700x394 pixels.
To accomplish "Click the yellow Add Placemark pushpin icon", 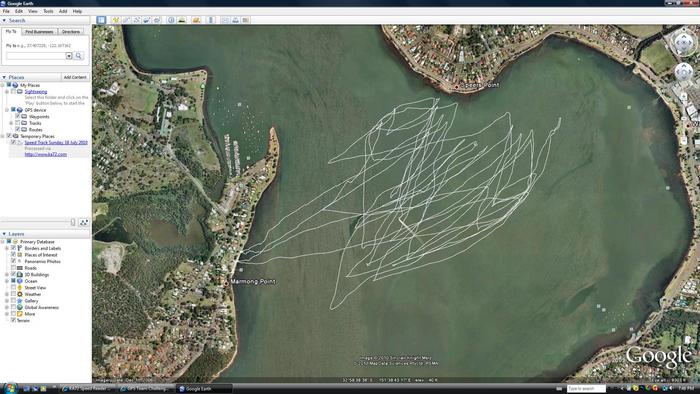I will [x=116, y=20].
